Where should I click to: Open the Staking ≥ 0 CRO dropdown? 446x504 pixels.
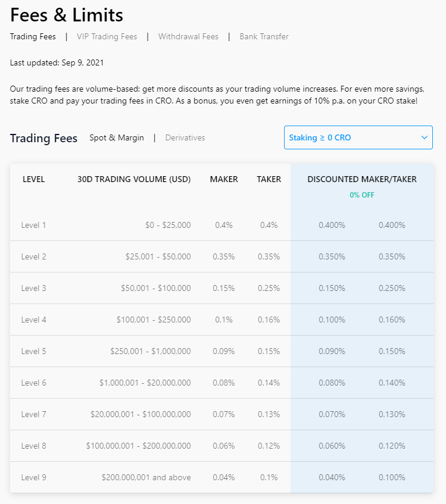tap(358, 137)
